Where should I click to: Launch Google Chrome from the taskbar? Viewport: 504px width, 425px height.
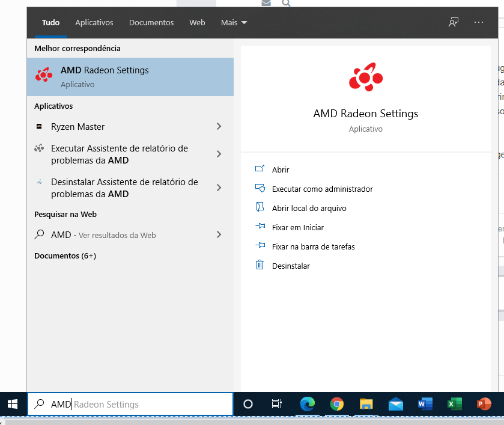point(336,404)
